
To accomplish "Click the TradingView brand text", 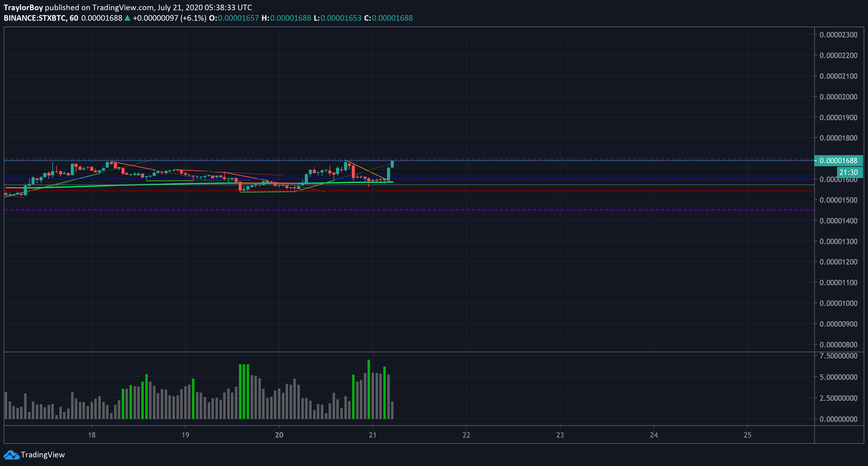I will click(43, 455).
